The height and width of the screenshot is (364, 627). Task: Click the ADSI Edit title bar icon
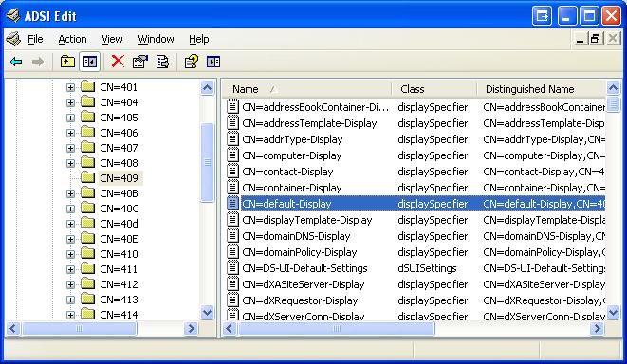[13, 15]
